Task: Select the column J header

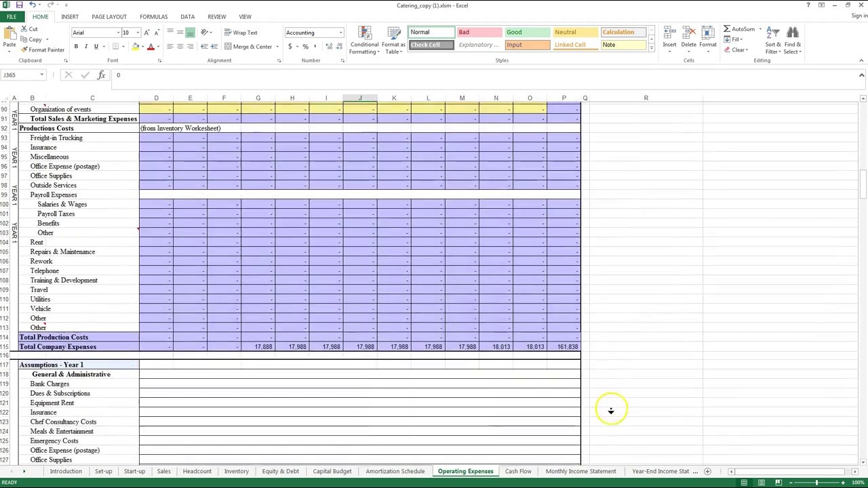Action: click(x=360, y=98)
